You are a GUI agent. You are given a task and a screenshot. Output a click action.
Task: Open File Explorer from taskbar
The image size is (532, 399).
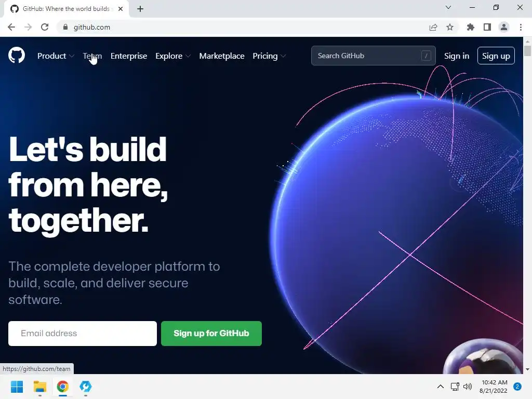click(39, 387)
